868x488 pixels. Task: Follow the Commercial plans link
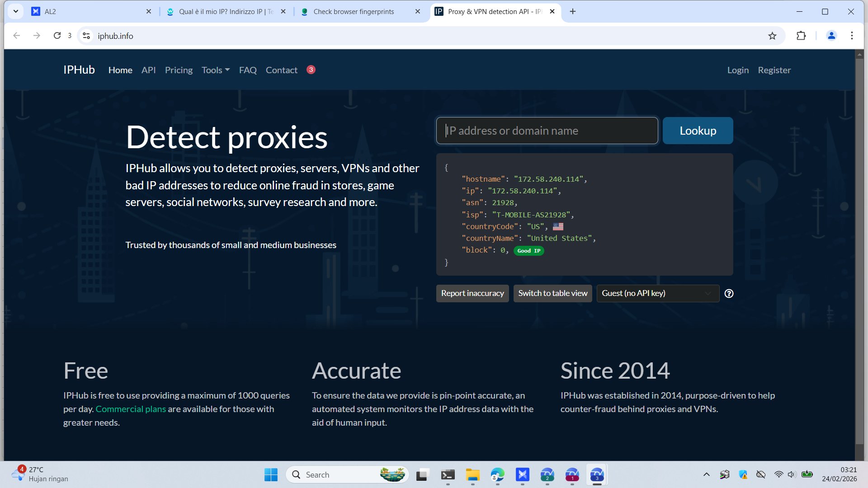click(x=131, y=409)
